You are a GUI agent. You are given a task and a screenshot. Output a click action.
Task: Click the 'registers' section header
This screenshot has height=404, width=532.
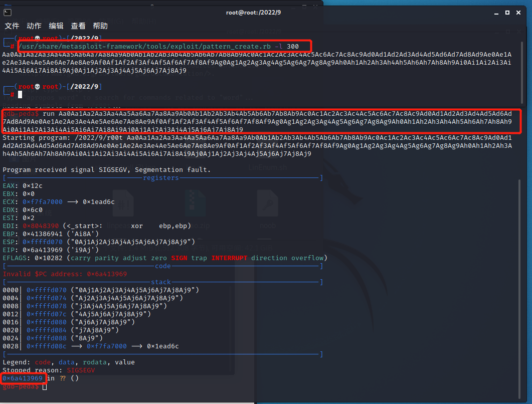coord(161,178)
